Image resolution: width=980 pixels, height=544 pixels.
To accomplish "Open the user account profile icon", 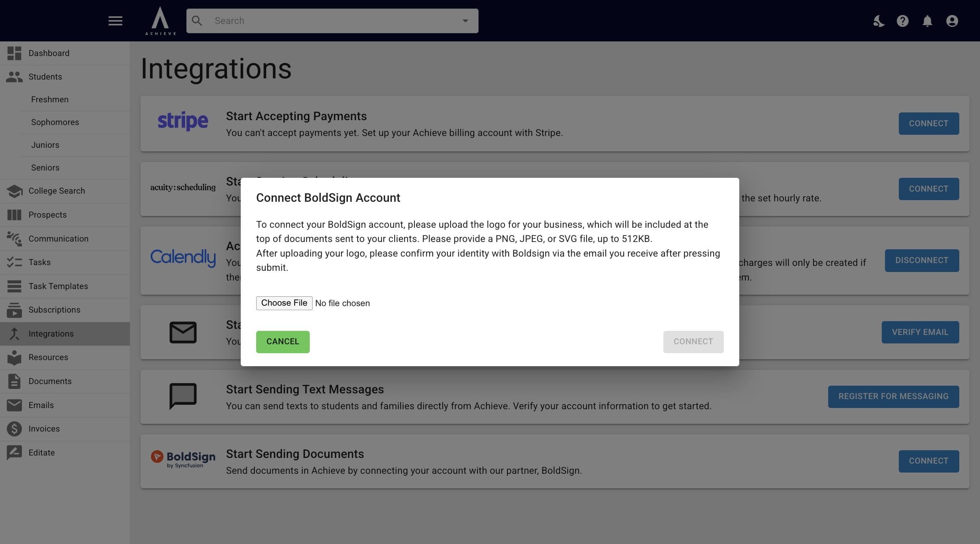I will coord(952,21).
